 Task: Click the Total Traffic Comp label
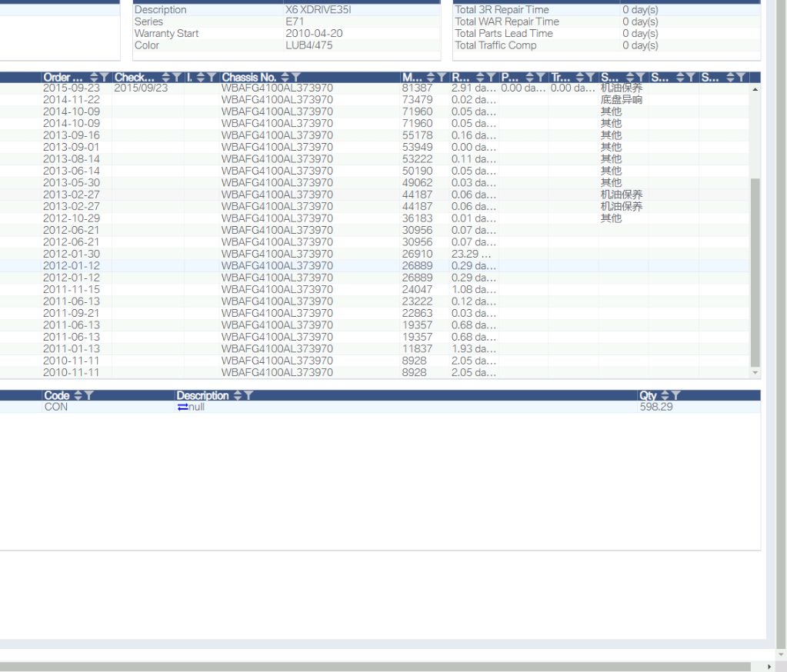[495, 45]
